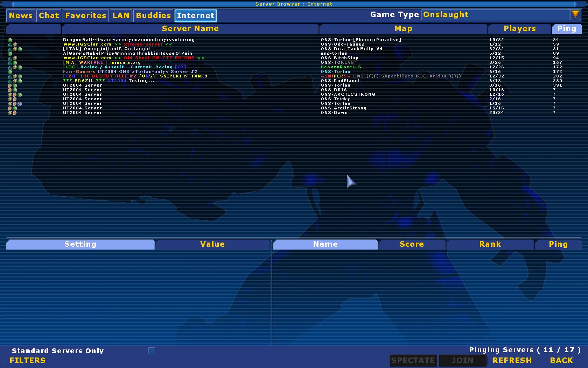Sort servers by the Server Name column
This screenshot has width=588, height=368.
190,29
